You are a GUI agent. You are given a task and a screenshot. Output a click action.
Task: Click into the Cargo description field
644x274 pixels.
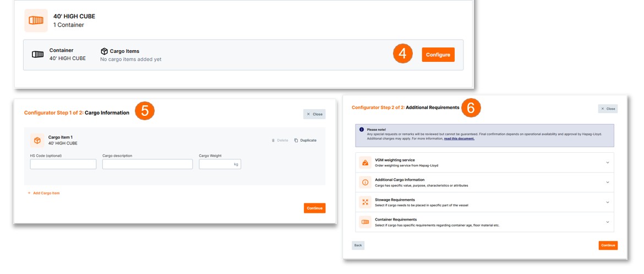pyautogui.click(x=147, y=164)
